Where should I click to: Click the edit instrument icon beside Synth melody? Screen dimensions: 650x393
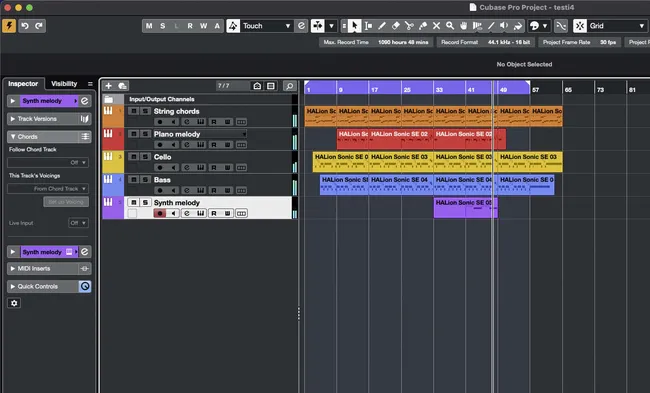[85, 101]
